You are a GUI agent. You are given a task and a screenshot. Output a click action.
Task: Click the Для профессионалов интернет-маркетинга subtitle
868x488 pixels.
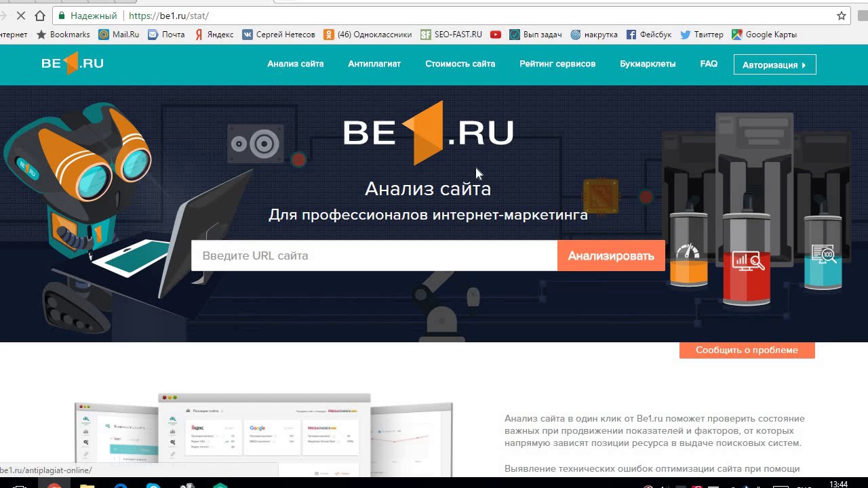(x=428, y=215)
